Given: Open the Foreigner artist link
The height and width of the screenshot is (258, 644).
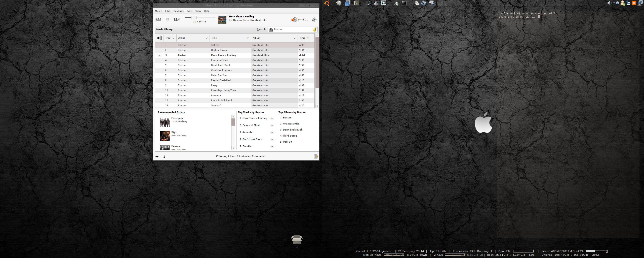Looking at the screenshot, I should (177, 118).
